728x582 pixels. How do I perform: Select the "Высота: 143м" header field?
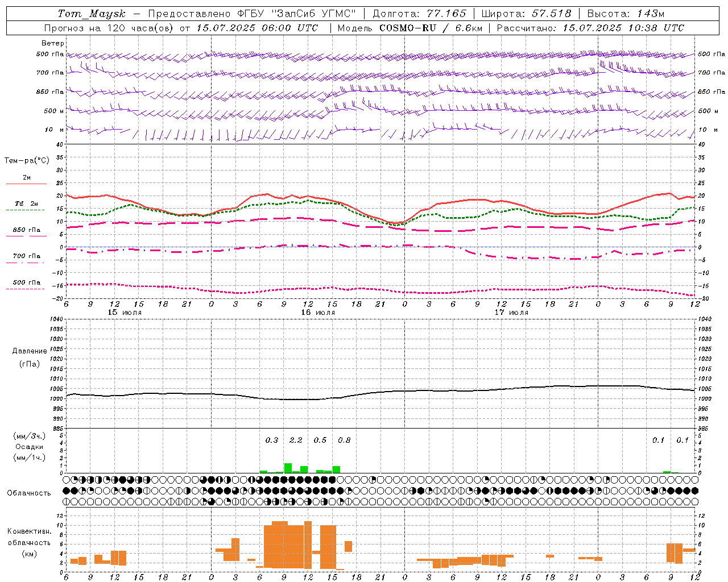[626, 14]
